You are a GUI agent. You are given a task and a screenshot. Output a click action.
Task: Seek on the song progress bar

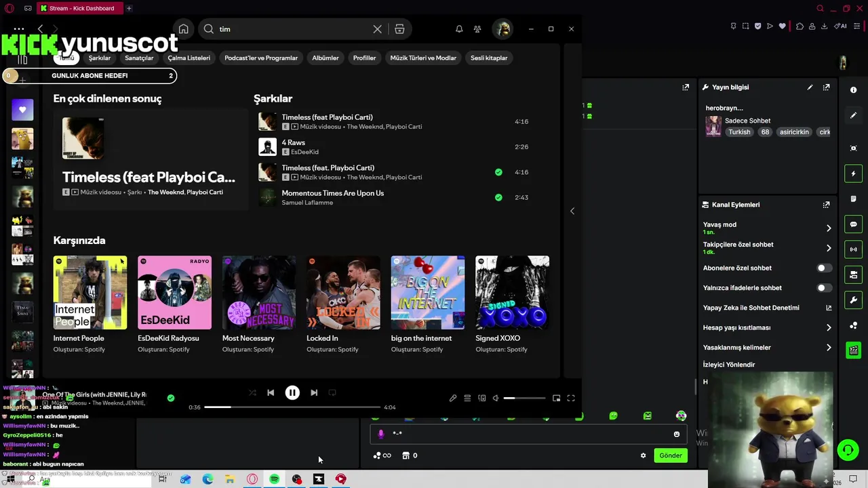click(x=292, y=407)
